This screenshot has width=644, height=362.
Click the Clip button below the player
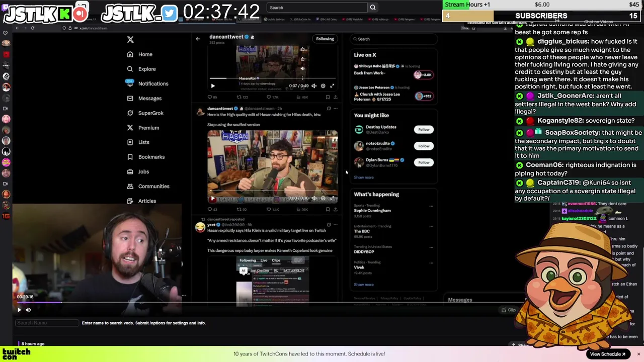(509, 310)
